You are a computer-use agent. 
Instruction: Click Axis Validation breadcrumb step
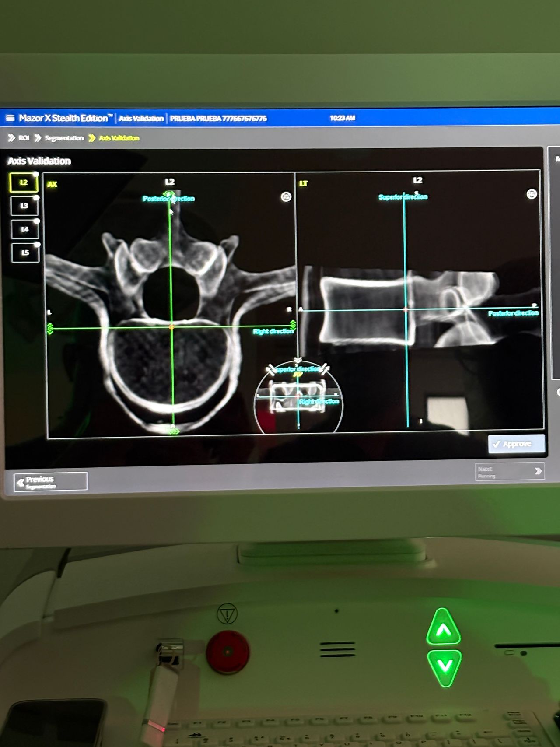(119, 138)
